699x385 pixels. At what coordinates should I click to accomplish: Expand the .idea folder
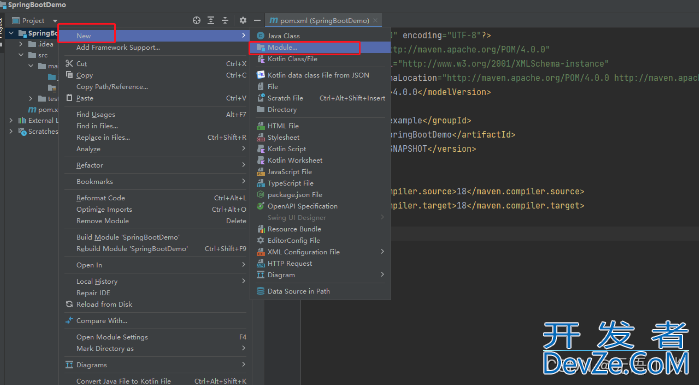pos(21,44)
